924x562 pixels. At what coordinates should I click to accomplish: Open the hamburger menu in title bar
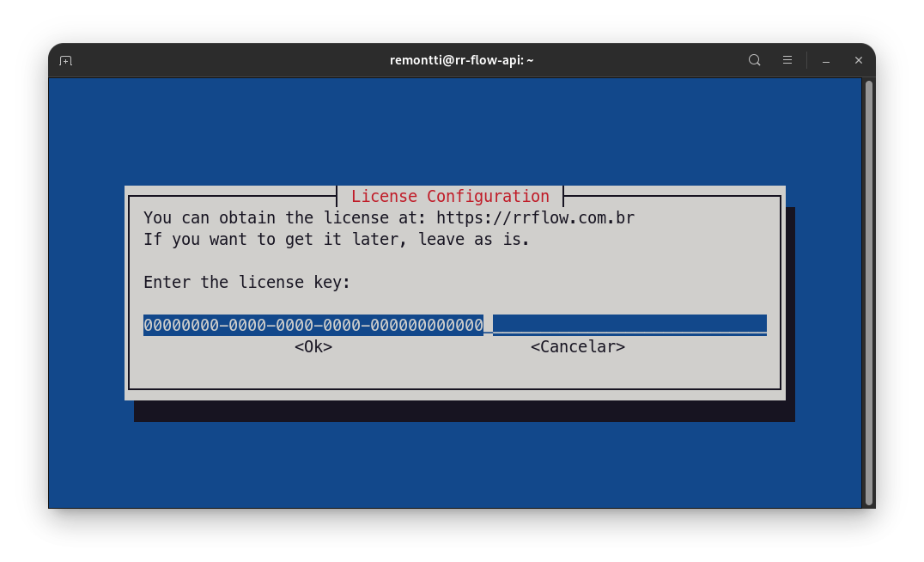787,60
